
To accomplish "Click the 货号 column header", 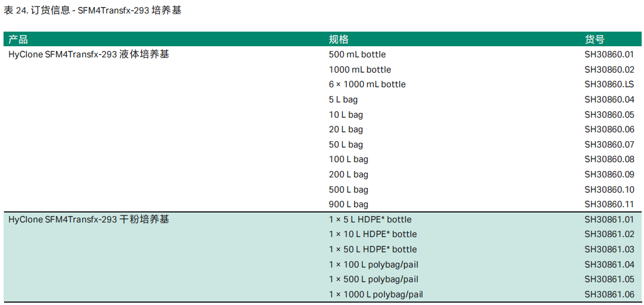I will pyautogui.click(x=594, y=39).
